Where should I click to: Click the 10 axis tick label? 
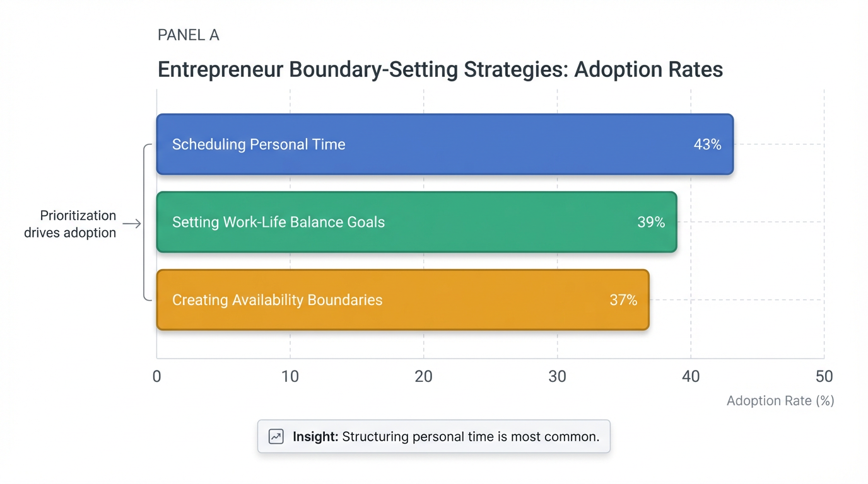(290, 377)
